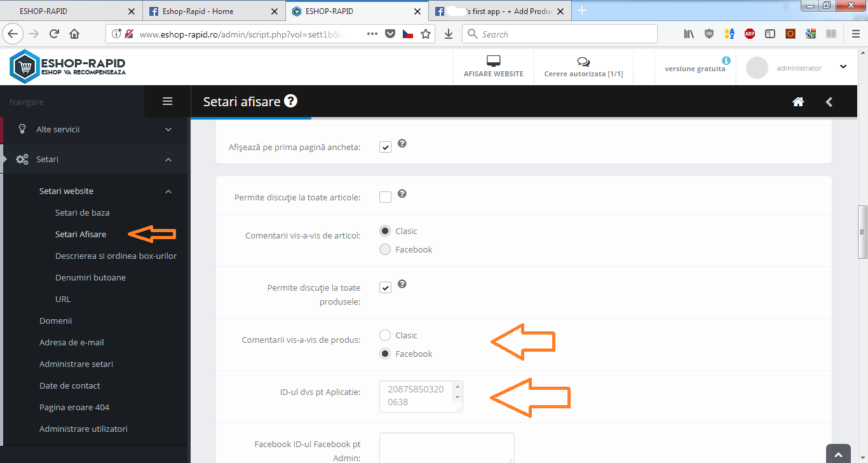The height and width of the screenshot is (463, 868).
Task: Select Facebook for Comentarii de produs
Action: pos(385,354)
